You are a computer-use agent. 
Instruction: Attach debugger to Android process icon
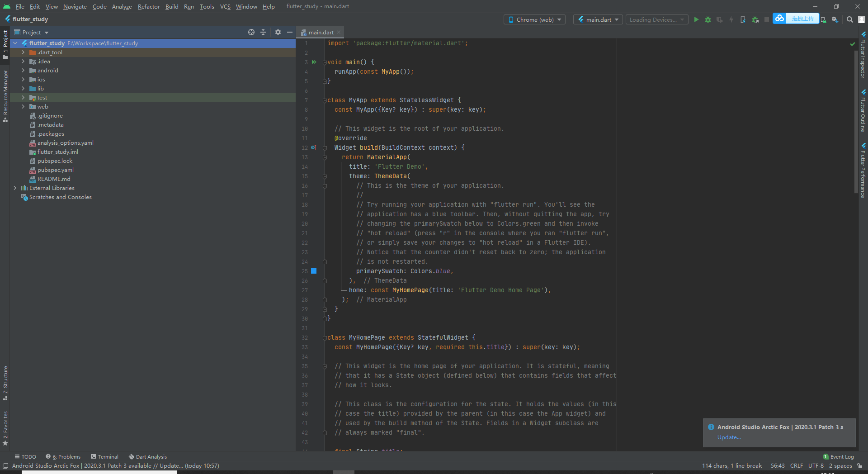[755, 19]
